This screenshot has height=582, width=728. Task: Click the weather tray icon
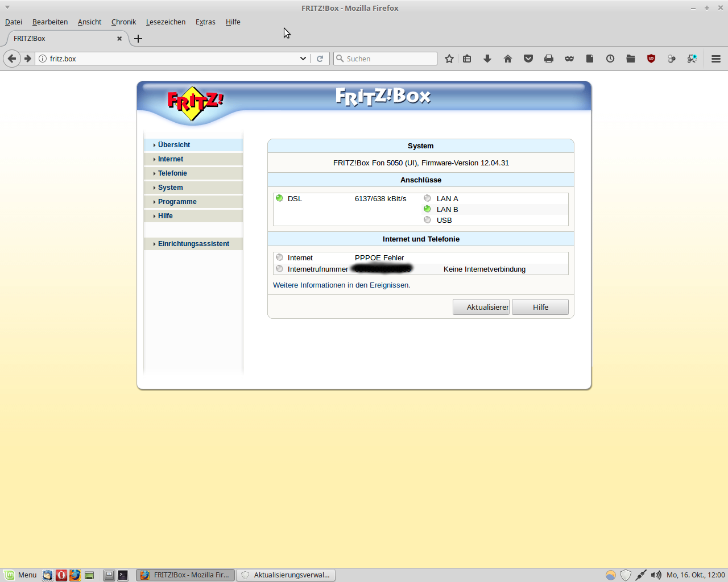click(x=610, y=575)
